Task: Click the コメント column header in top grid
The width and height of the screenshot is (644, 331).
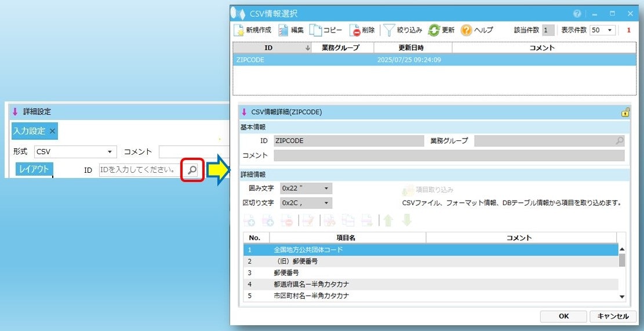Action: click(544, 48)
